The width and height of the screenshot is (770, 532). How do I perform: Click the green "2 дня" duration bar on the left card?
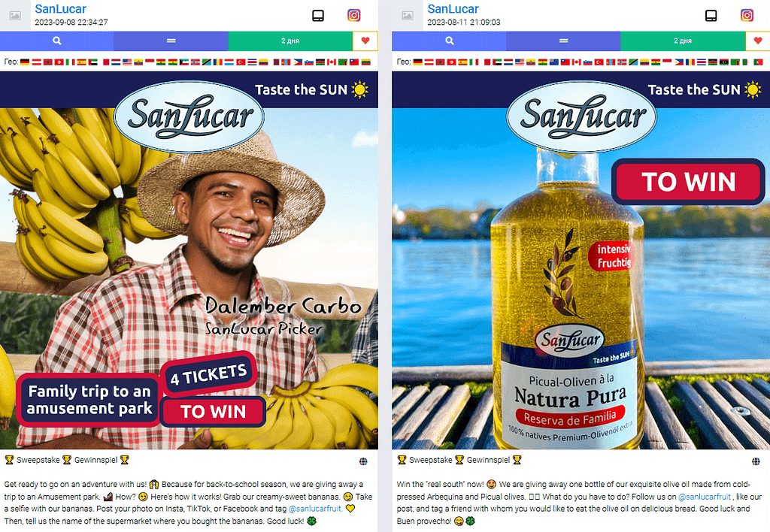pos(290,41)
